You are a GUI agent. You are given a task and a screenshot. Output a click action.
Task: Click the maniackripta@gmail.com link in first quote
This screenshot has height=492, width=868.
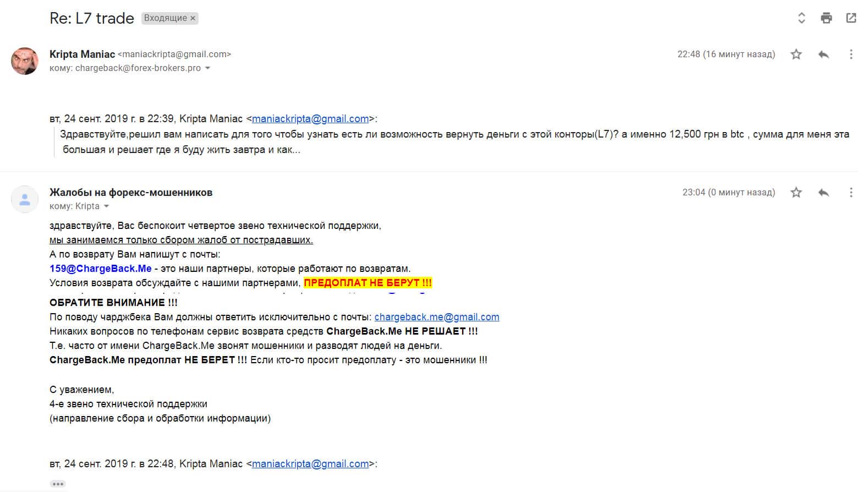pos(310,119)
